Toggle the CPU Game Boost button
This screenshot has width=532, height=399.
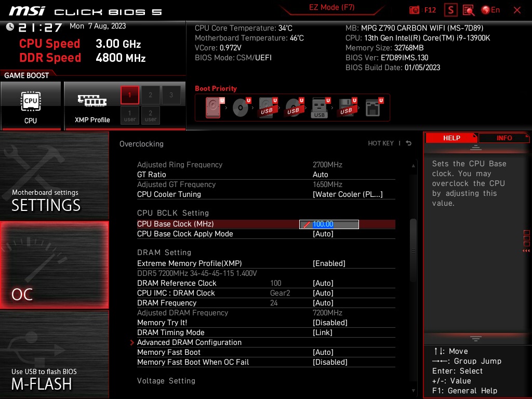click(x=31, y=106)
